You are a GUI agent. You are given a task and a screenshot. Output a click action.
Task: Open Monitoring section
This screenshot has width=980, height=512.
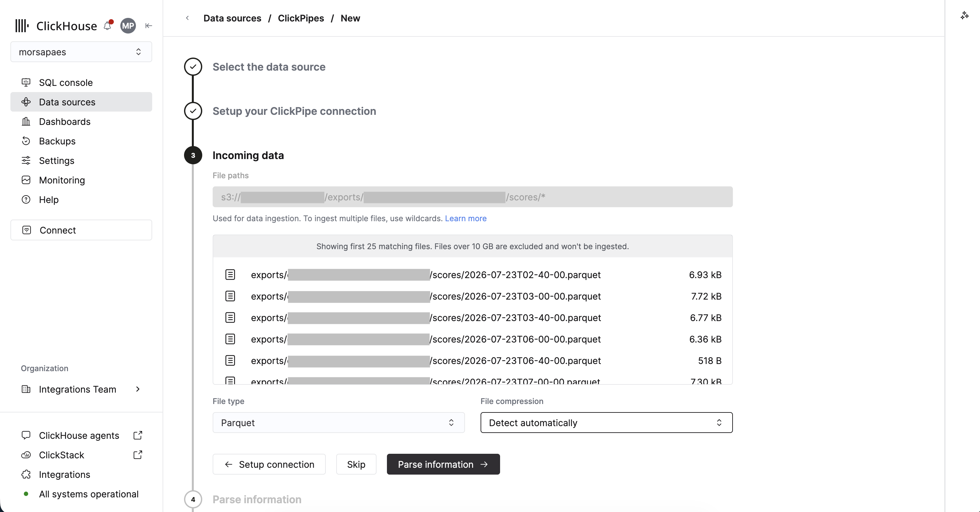click(81, 180)
